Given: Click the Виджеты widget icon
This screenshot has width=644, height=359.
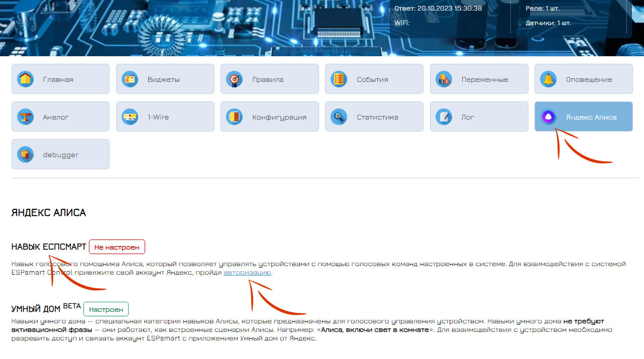Looking at the screenshot, I should tap(130, 79).
